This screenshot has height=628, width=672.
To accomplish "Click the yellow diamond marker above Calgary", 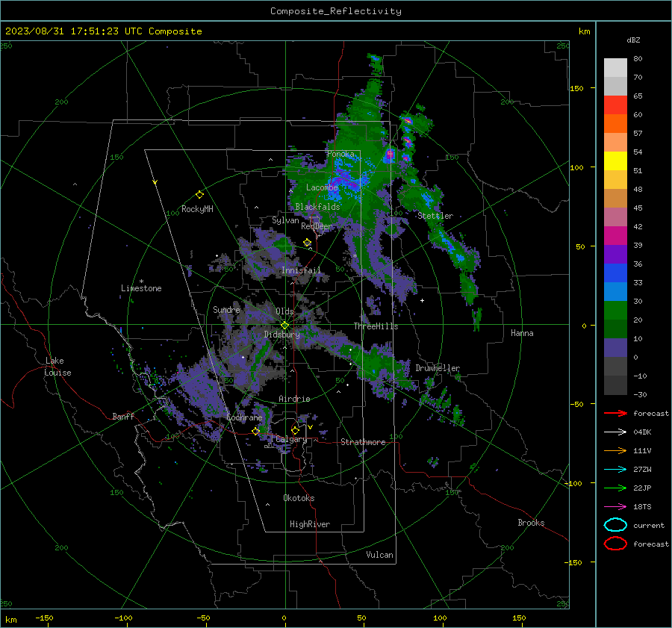I will point(295,430).
